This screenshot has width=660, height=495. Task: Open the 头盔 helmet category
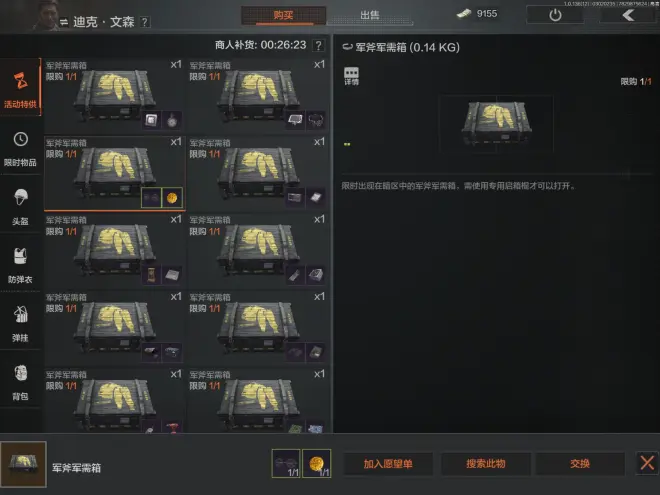click(21, 205)
